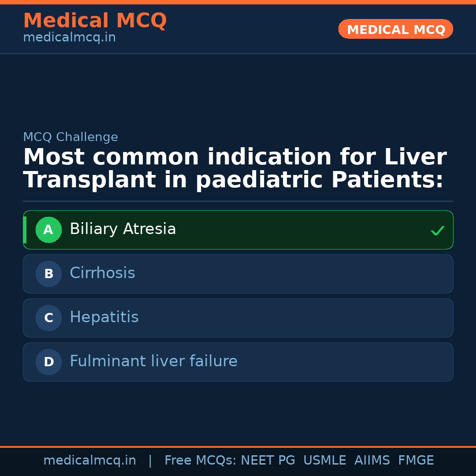
Task: Click the USMLE footer text
Action: (324, 461)
